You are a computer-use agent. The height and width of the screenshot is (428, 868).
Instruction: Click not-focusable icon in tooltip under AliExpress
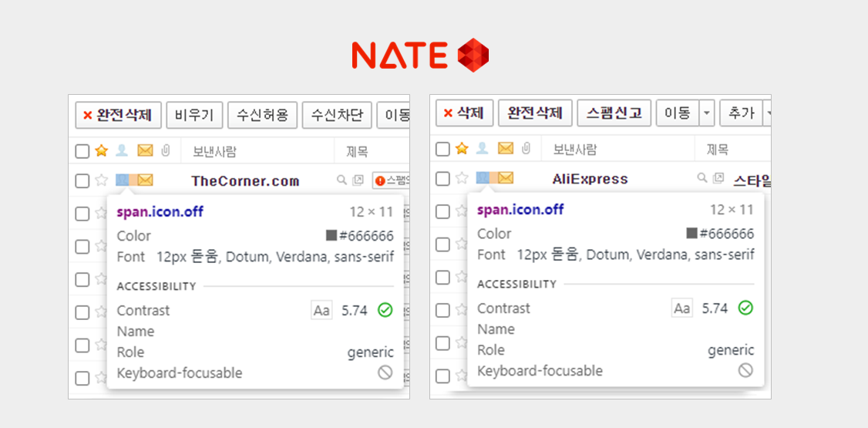coord(745,370)
